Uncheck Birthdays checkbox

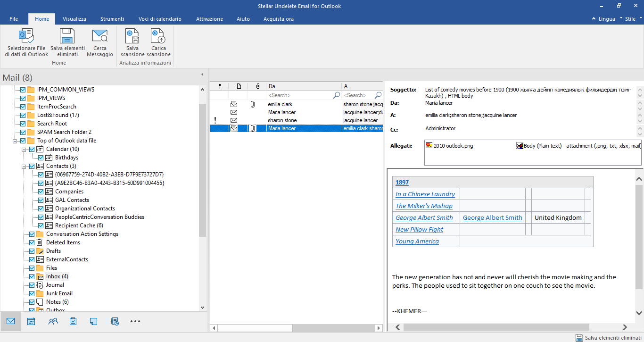coord(41,158)
